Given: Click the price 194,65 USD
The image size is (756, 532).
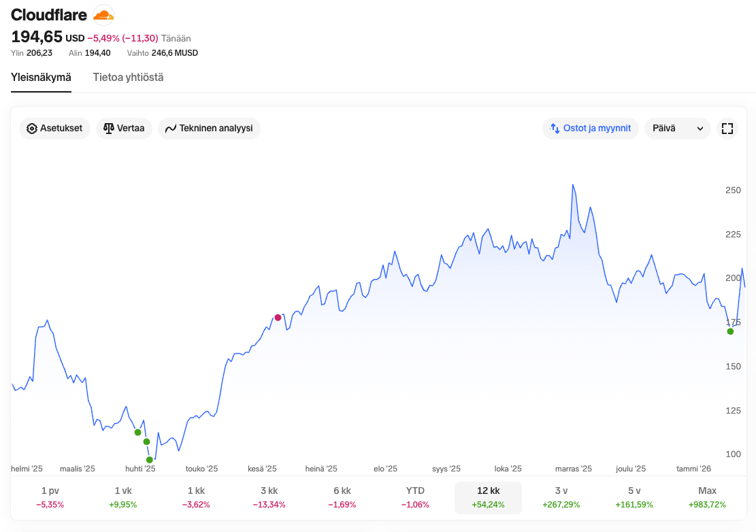Looking at the screenshot, I should (48, 37).
